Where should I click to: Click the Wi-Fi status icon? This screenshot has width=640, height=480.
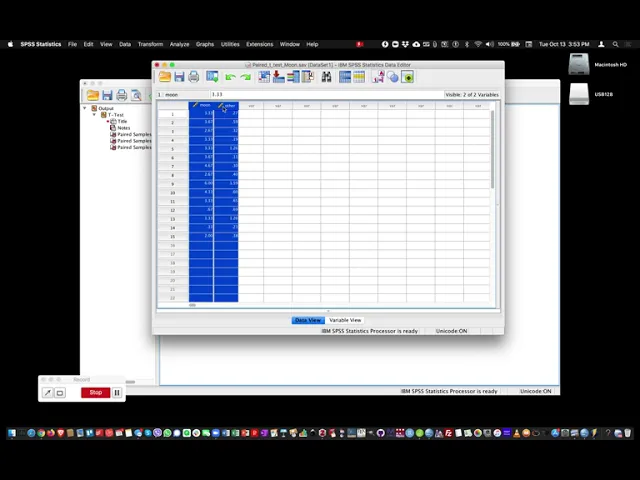click(x=478, y=44)
